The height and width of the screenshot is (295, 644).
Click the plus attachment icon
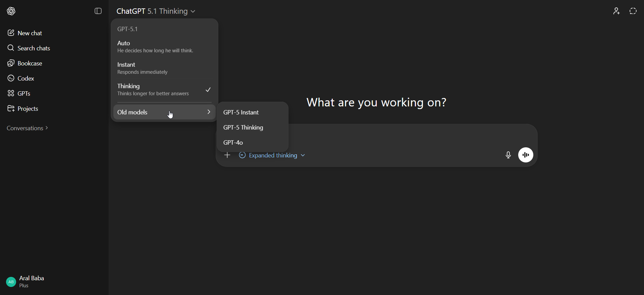(227, 155)
